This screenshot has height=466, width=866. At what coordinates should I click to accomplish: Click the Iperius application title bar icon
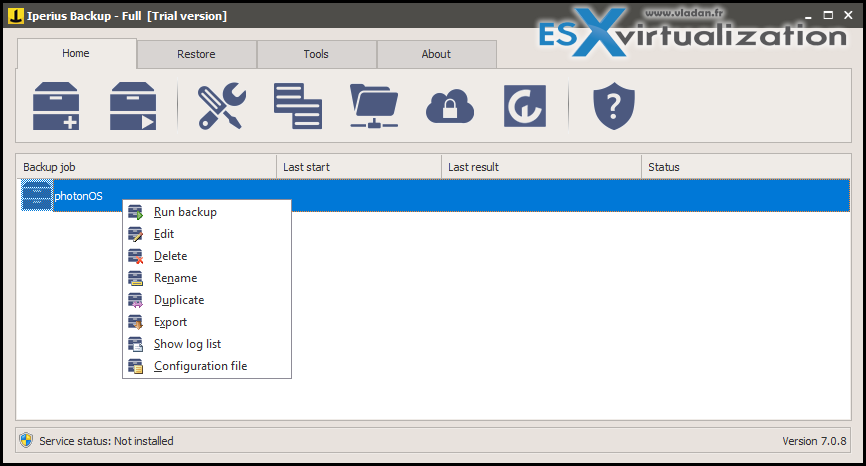15,16
